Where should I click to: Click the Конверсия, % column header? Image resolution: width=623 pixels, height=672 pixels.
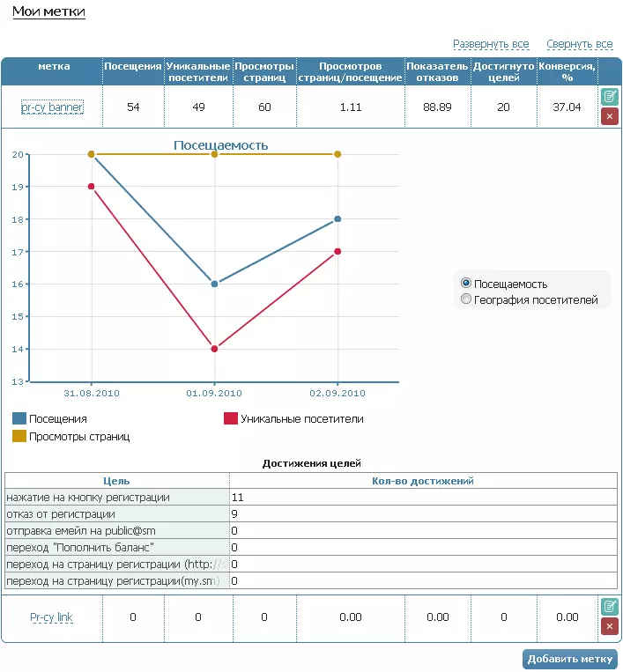(567, 72)
